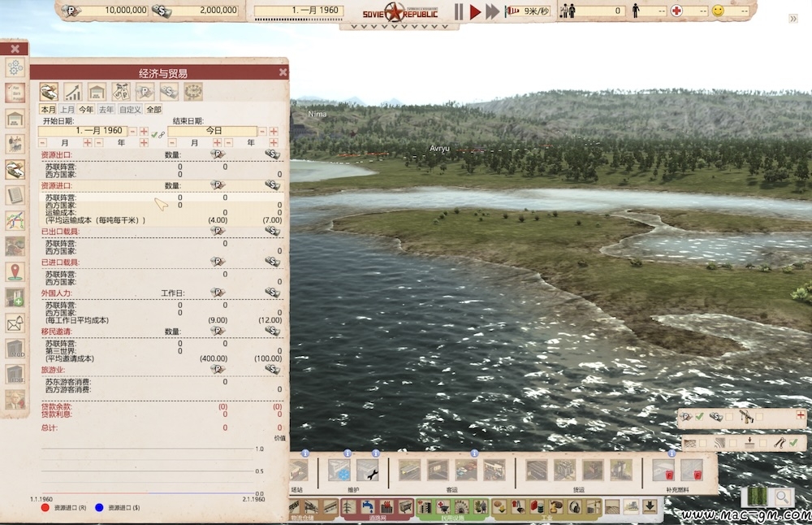This screenshot has height=525, width=812.
Task: Click the leader portrait sidebar icon
Action: click(15, 400)
